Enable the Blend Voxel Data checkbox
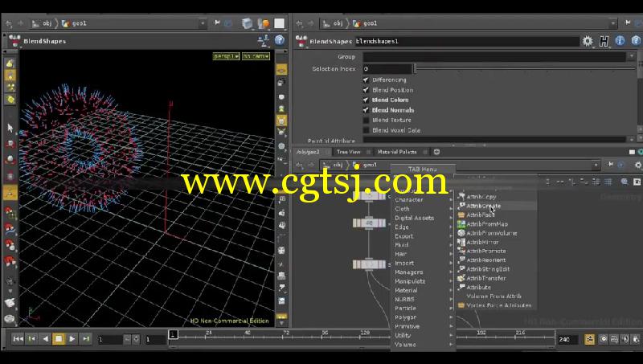The height and width of the screenshot is (364, 643). tap(366, 130)
